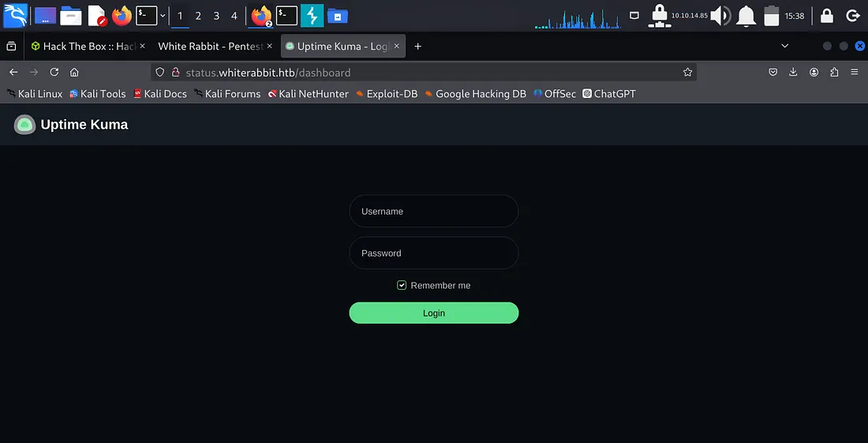Reload the page with the refresh icon

click(54, 72)
